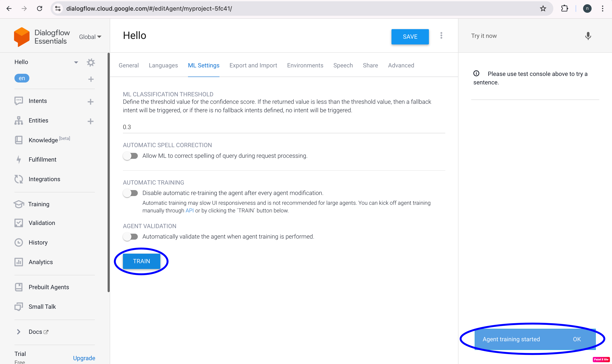Disable automatic re-training of the agent
This screenshot has height=364, width=612.
(131, 193)
